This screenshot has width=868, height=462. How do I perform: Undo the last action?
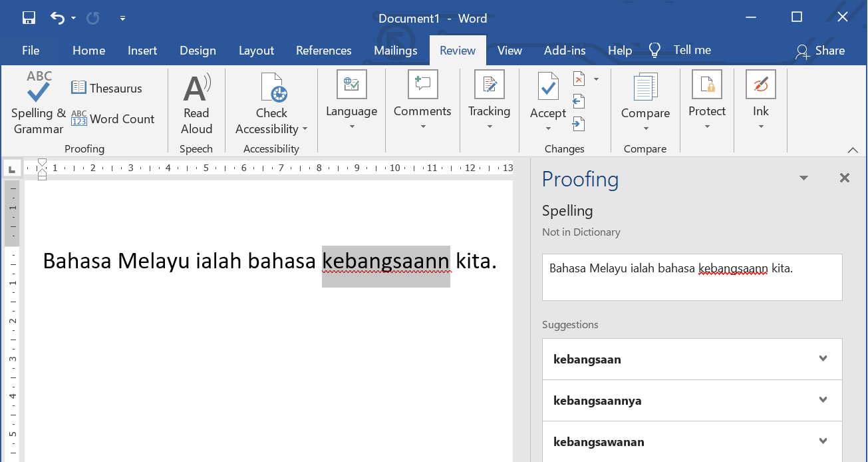click(57, 18)
